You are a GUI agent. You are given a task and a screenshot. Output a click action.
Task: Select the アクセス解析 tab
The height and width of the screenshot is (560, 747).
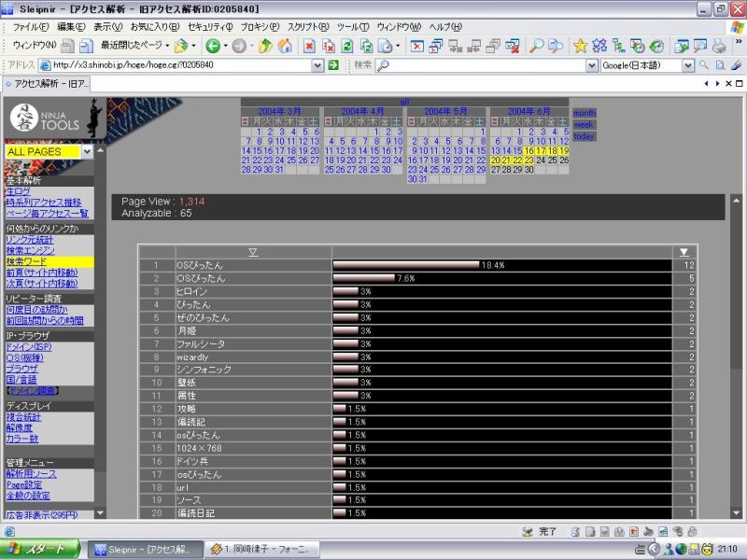tap(46, 84)
